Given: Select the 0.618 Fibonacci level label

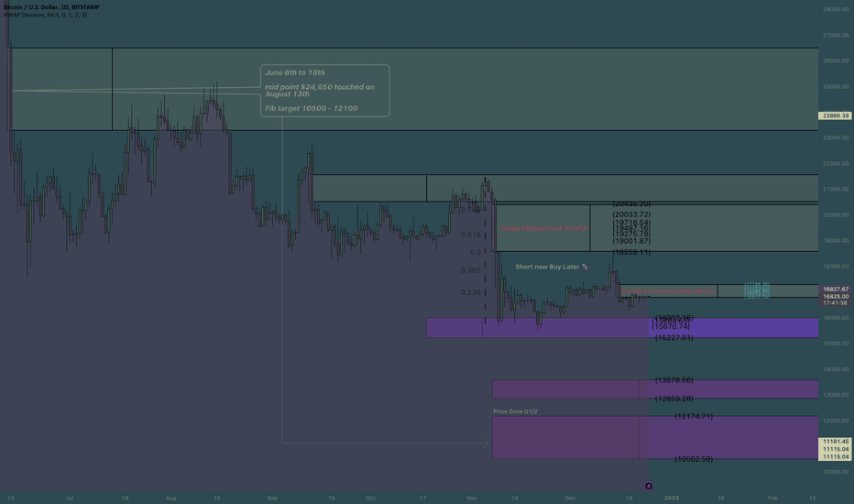Looking at the screenshot, I should click(x=471, y=235).
